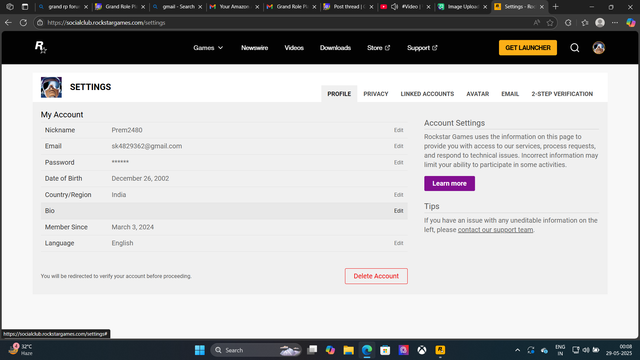640x360 pixels.
Task: Open browser Settings and more ellipsis
Action: click(x=615, y=22)
